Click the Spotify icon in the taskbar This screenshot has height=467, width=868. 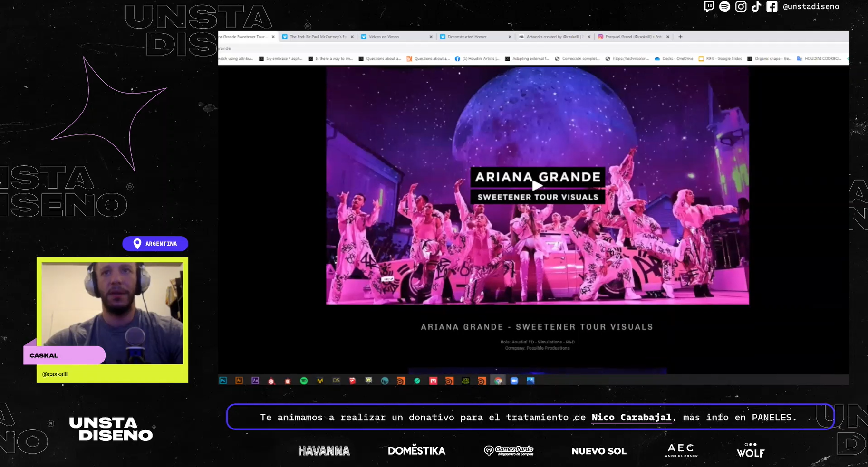tap(304, 381)
